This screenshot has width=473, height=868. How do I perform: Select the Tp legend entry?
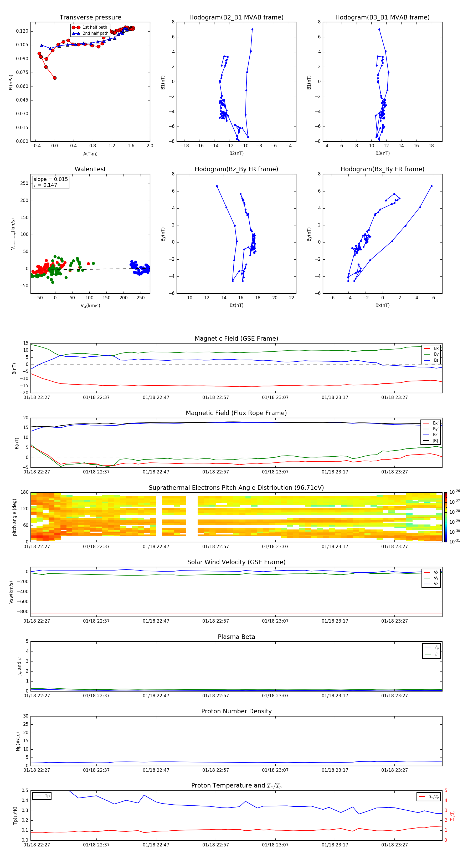42,796
